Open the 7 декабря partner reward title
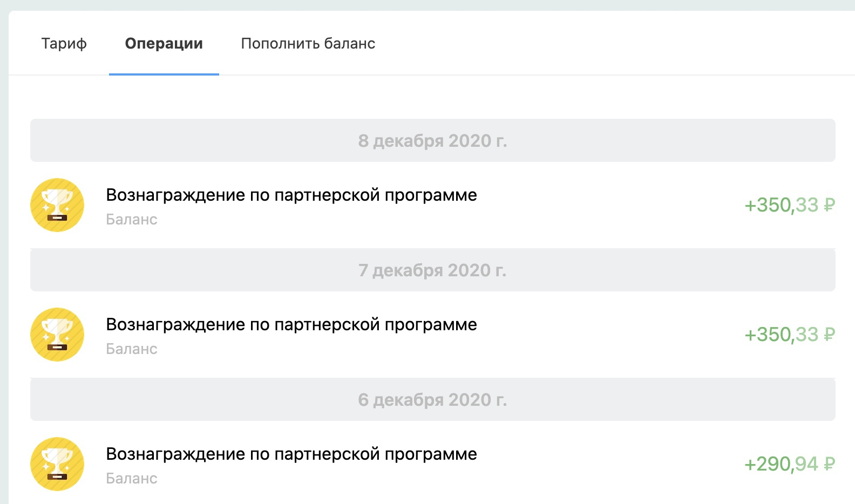Screen dimensions: 855x504 point(291,324)
